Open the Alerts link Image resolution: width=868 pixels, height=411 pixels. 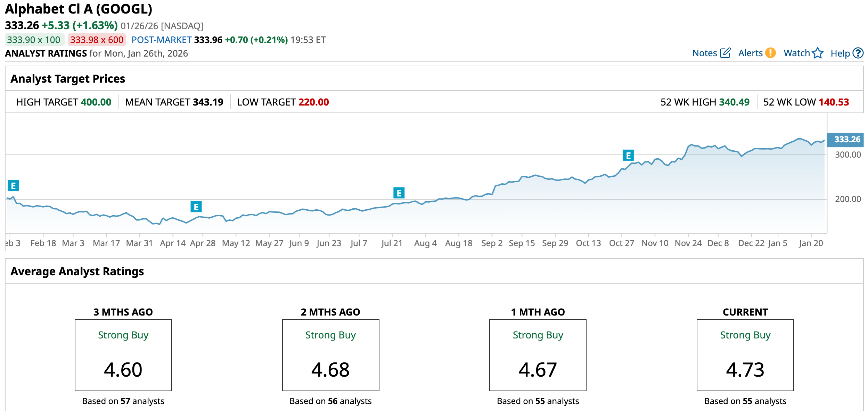[750, 53]
